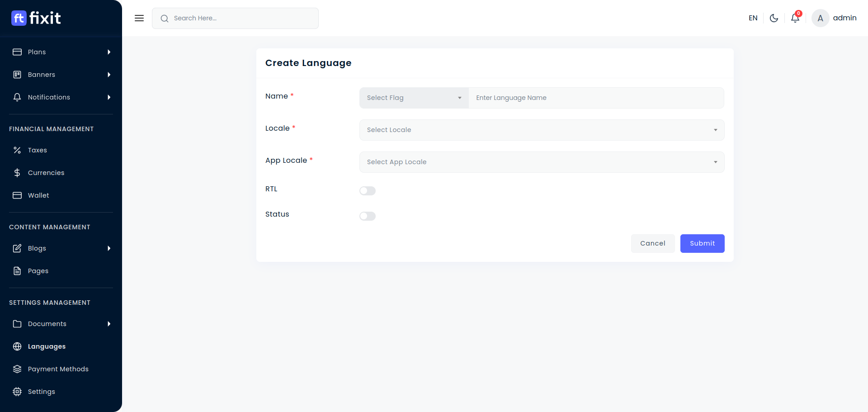Enable the RTL toggle
The width and height of the screenshot is (868, 412).
pyautogui.click(x=368, y=191)
